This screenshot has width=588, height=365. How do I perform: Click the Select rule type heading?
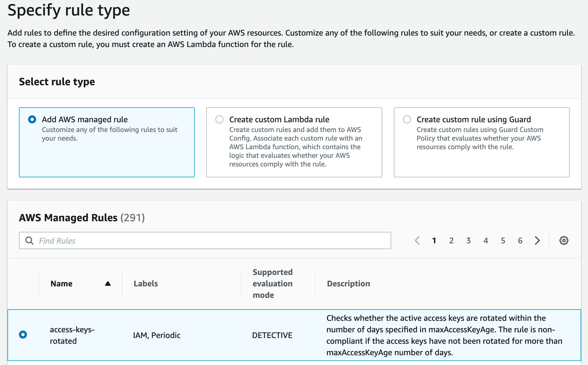click(x=57, y=82)
